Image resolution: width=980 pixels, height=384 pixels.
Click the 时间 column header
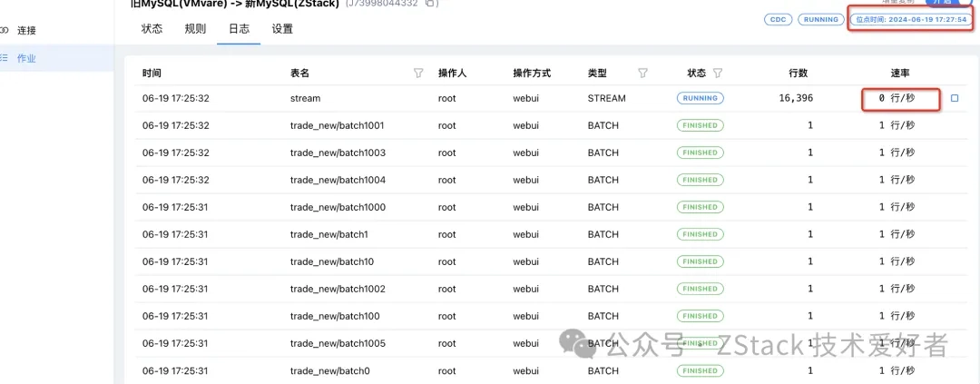click(x=152, y=74)
